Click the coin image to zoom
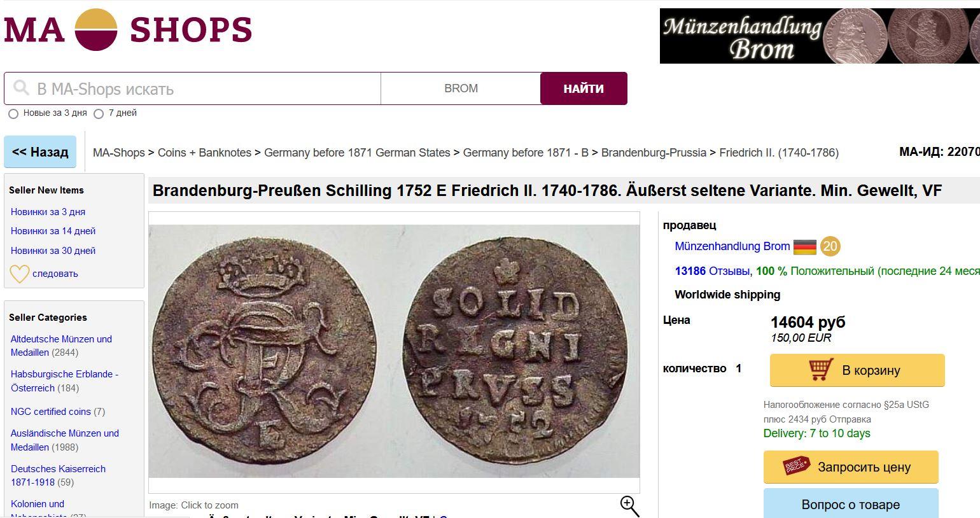Image resolution: width=980 pixels, height=518 pixels. [394, 351]
